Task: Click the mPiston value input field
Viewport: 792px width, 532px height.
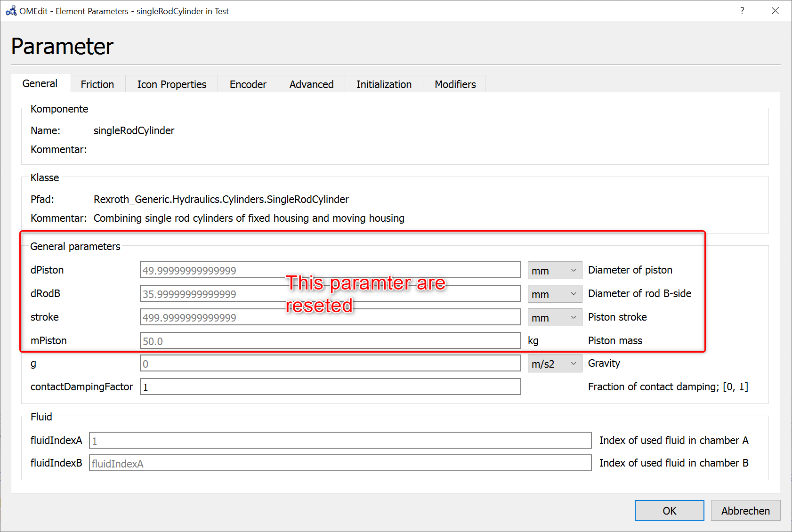Action: point(331,341)
